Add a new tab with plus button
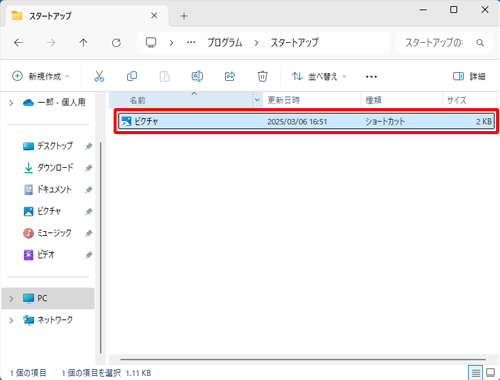500x380 pixels. pos(184,16)
